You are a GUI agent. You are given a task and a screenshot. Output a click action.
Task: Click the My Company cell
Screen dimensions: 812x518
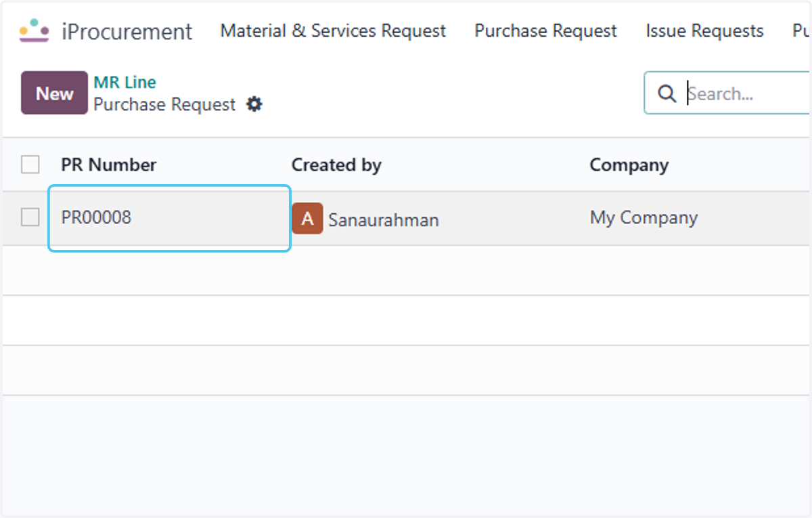pos(644,218)
